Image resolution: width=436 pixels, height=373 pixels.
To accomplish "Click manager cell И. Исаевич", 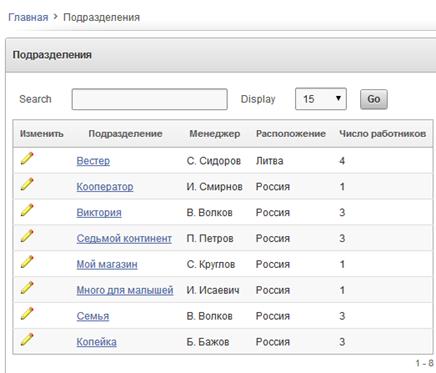I will click(x=213, y=290).
